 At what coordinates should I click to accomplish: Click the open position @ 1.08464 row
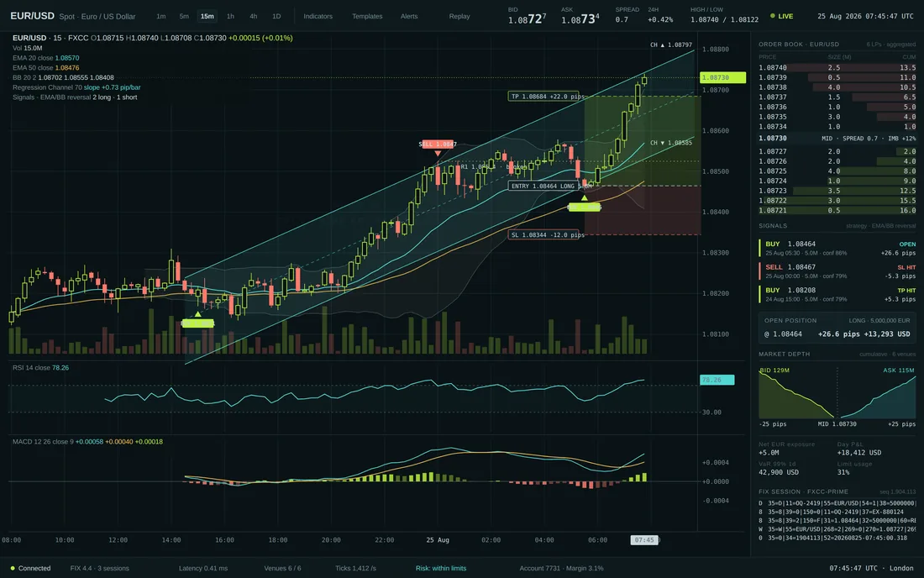click(x=837, y=334)
